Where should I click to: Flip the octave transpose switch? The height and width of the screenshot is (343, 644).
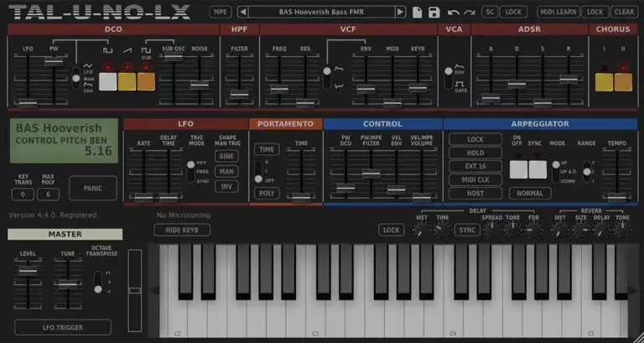(98, 283)
